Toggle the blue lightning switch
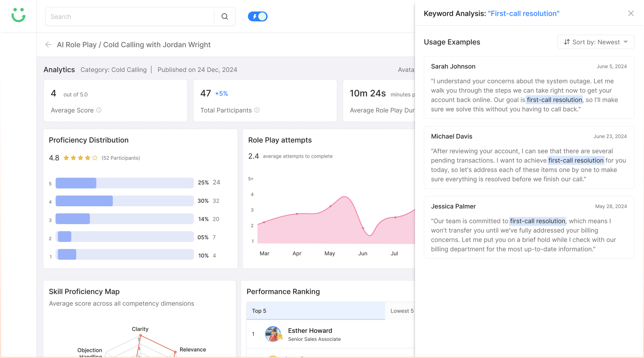The width and height of the screenshot is (644, 358). [258, 17]
